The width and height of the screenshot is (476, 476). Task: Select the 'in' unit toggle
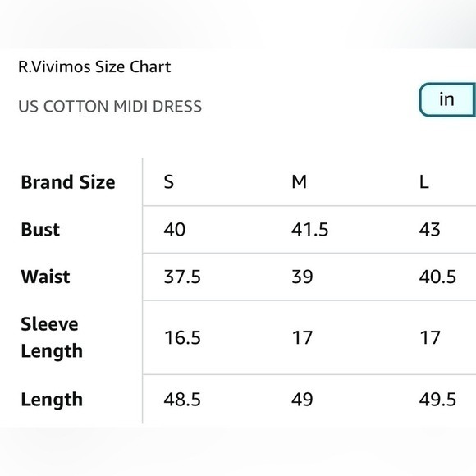pos(447,99)
